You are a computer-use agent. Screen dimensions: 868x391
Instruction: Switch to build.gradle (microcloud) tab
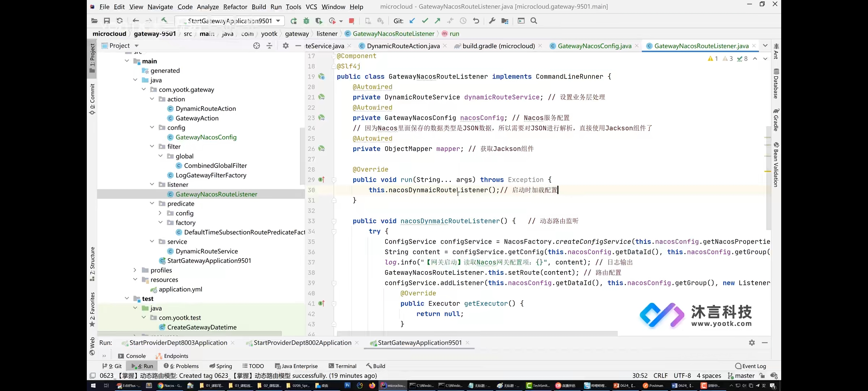click(498, 46)
